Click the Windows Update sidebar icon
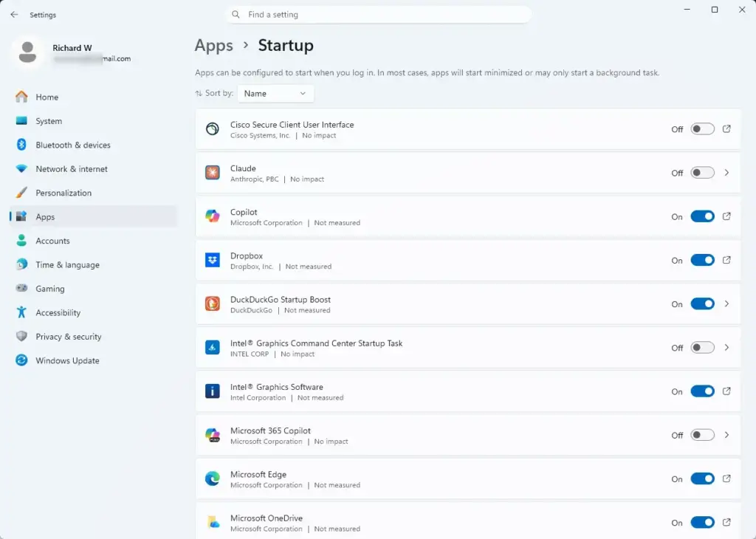The width and height of the screenshot is (756, 539). pos(21,360)
